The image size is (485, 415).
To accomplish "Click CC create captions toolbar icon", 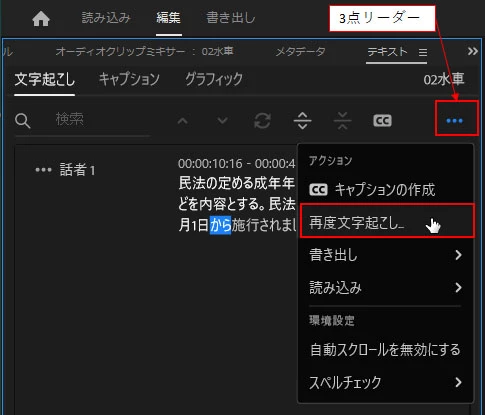I will coord(382,121).
